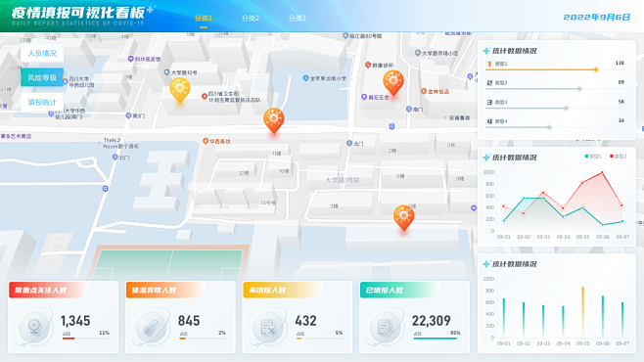
Task: Click the yellow virus map marker
Action: [x=180, y=90]
